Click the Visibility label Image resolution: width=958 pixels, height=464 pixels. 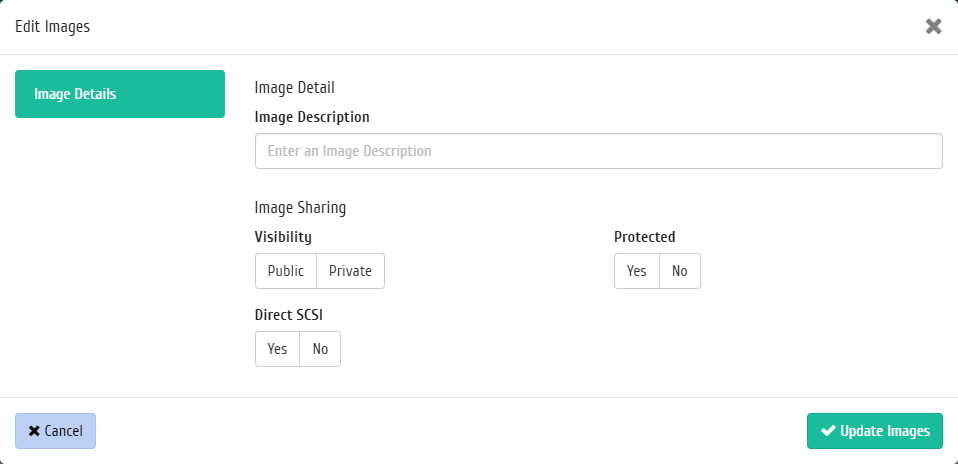pos(283,237)
